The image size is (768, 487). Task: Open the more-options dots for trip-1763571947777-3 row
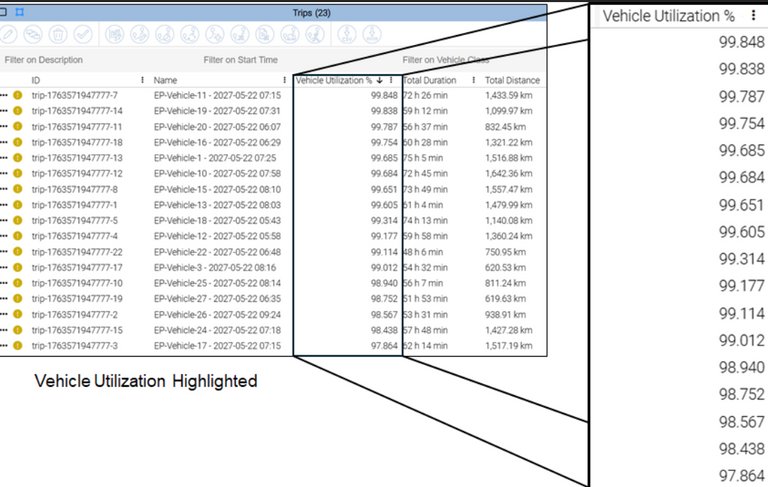click(x=4, y=345)
